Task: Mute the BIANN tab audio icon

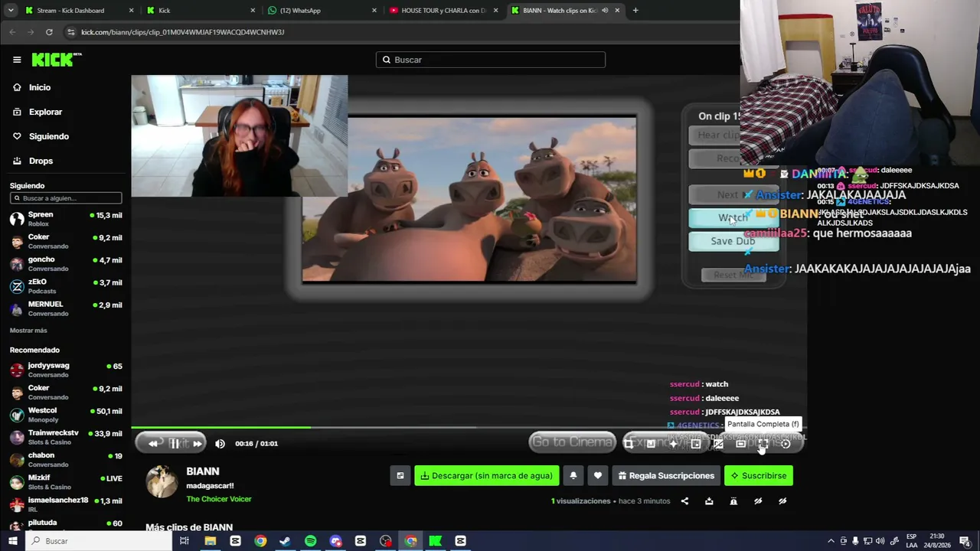Action: coord(606,10)
